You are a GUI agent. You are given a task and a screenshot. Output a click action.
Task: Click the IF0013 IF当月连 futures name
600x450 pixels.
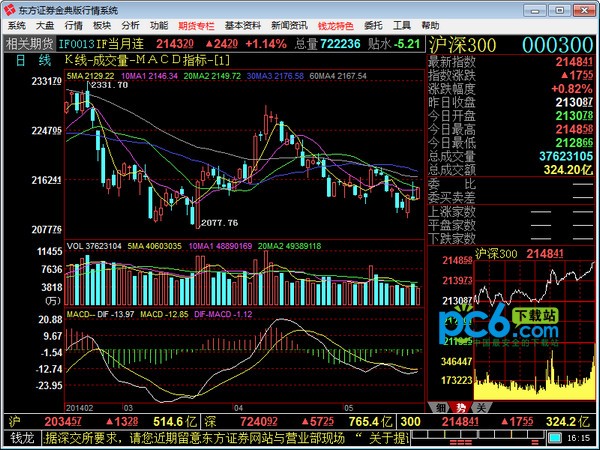pyautogui.click(x=101, y=44)
